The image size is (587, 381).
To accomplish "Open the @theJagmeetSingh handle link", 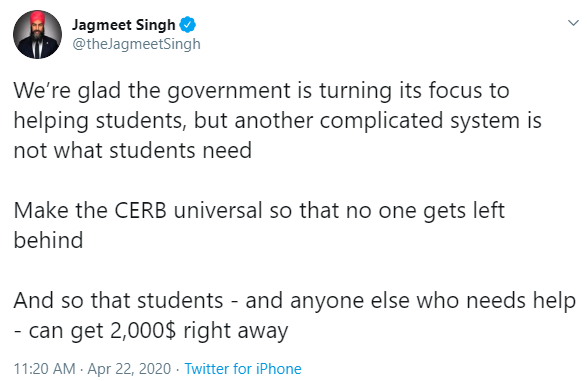I will [x=136, y=44].
